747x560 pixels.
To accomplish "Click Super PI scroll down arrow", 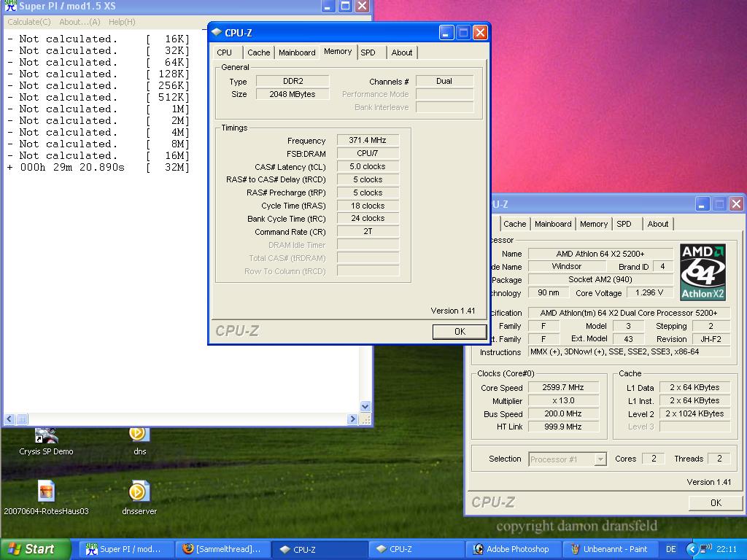I will (365, 406).
